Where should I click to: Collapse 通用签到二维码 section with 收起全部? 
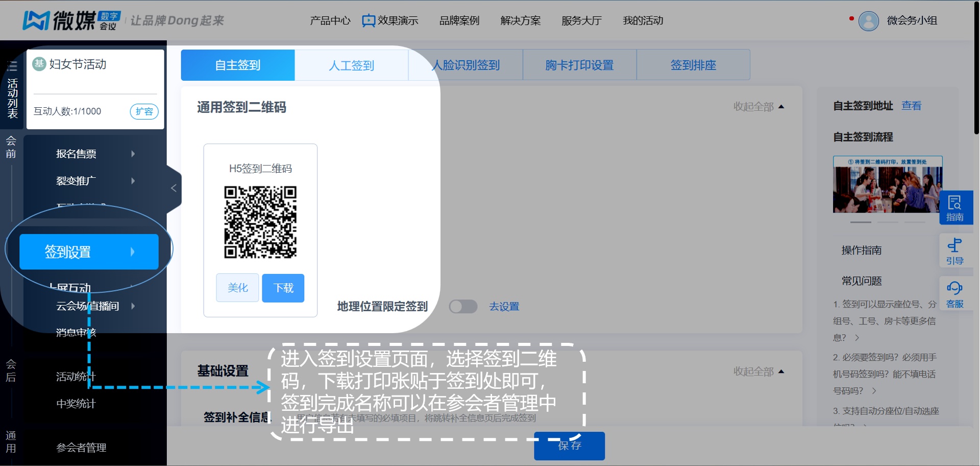[758, 107]
